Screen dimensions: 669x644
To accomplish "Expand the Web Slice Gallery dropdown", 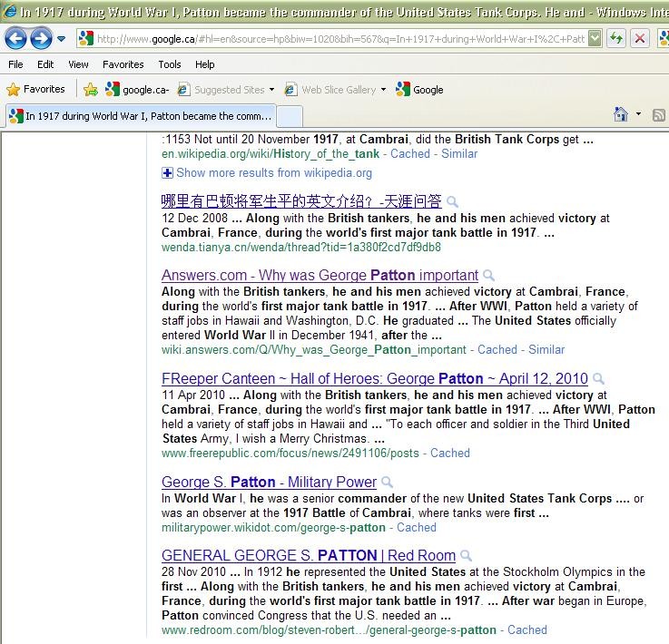I will pos(383,90).
